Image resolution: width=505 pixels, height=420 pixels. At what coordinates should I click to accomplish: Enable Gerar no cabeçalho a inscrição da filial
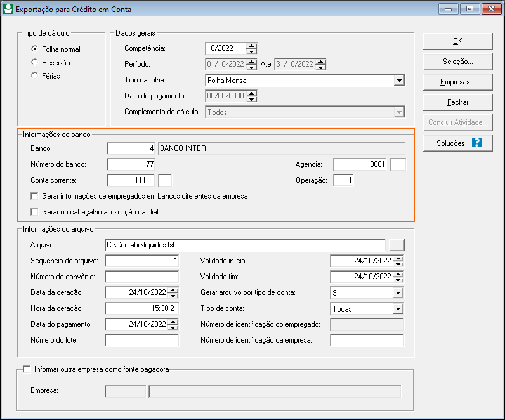(34, 212)
